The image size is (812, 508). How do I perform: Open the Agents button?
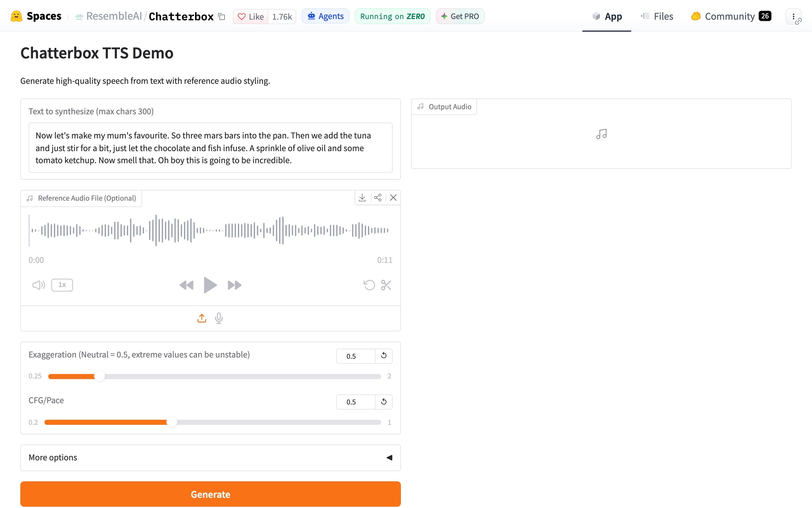point(325,16)
